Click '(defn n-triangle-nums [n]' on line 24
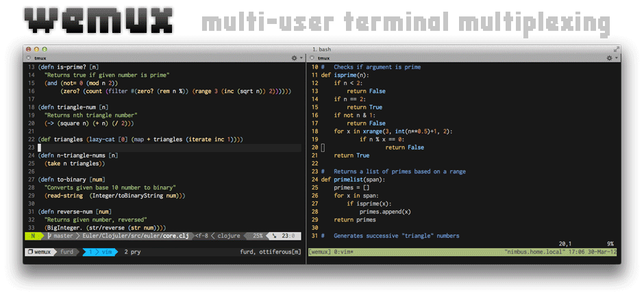Image resolution: width=644 pixels, height=296 pixels. coord(78,156)
